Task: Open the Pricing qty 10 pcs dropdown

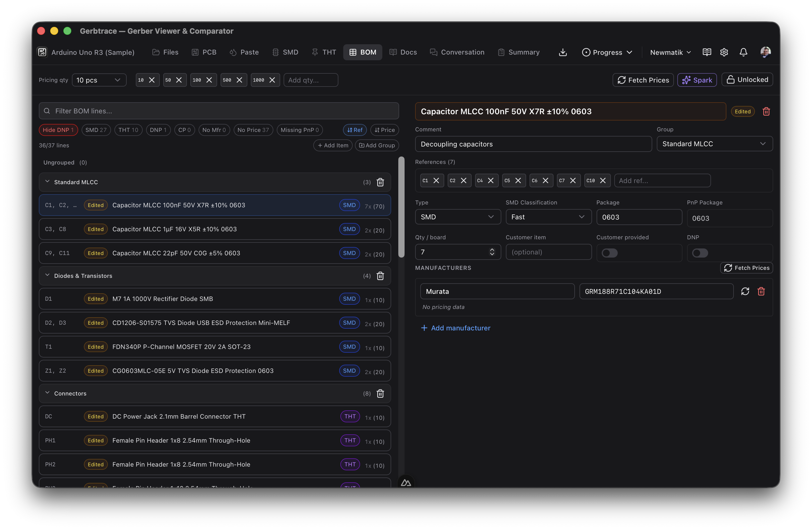Action: click(99, 80)
